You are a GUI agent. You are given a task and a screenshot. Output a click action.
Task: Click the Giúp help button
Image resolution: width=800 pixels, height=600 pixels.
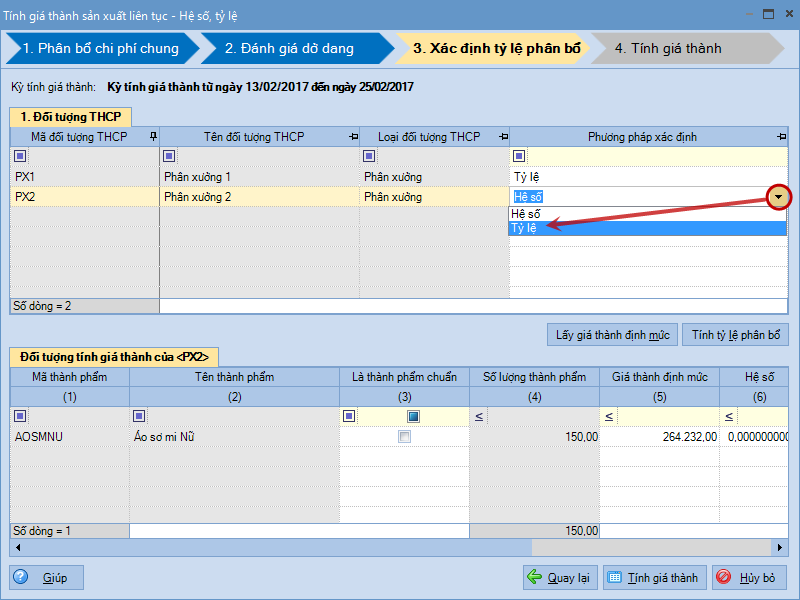(x=47, y=577)
